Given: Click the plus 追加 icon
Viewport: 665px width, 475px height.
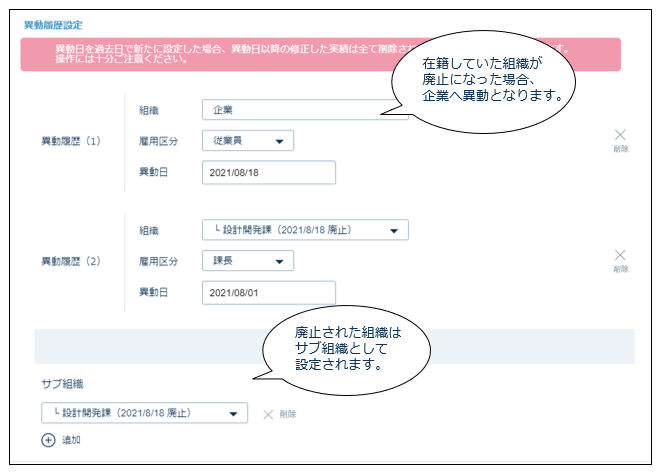Looking at the screenshot, I should click(x=48, y=440).
